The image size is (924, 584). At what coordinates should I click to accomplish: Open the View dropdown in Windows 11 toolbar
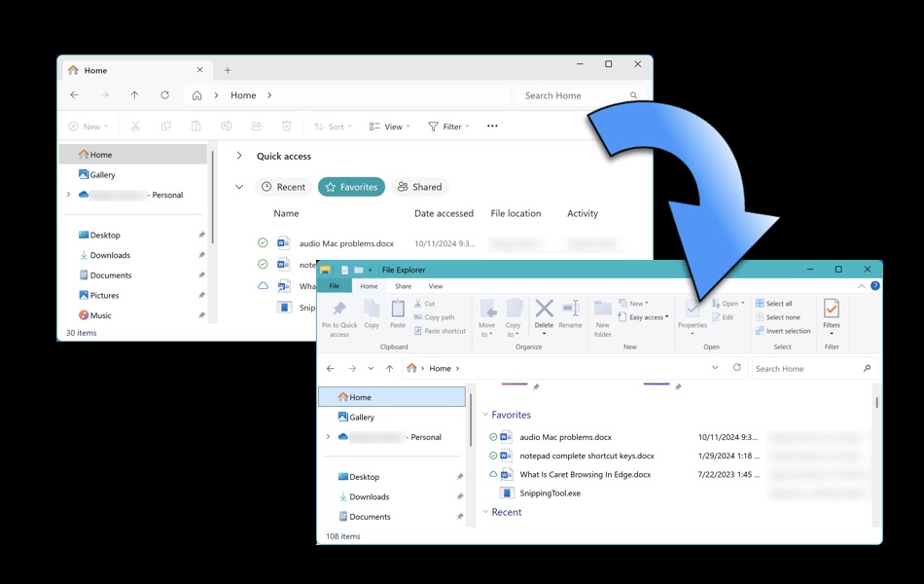389,127
